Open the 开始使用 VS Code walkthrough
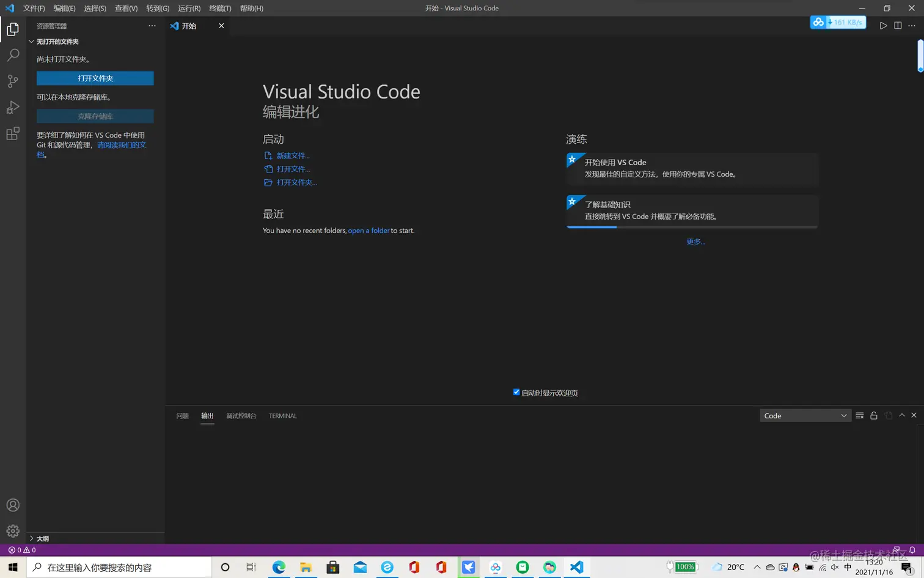924x578 pixels. coord(692,169)
